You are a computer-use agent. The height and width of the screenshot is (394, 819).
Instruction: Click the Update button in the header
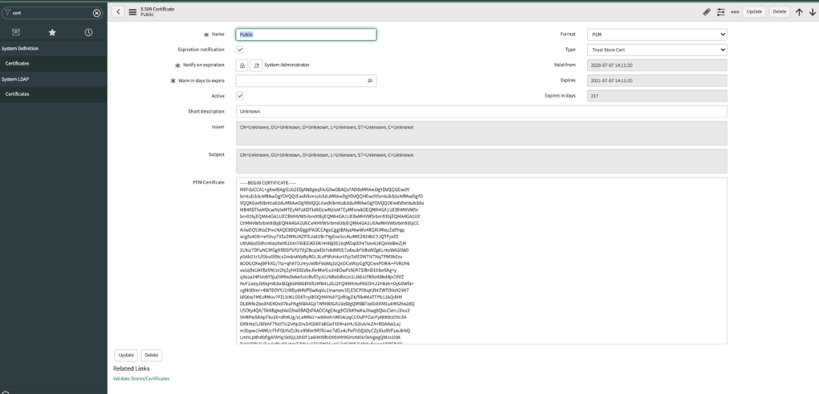pyautogui.click(x=754, y=11)
